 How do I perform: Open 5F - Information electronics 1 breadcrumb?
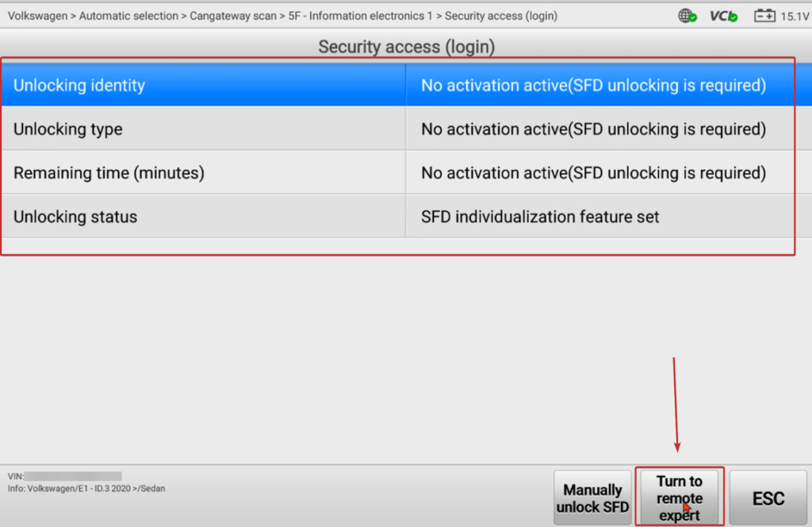pos(361,16)
